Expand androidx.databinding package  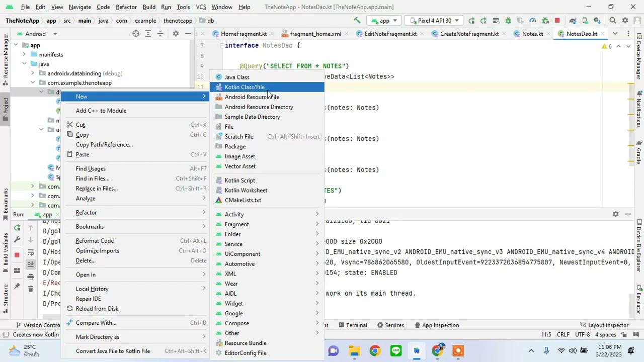point(33,73)
